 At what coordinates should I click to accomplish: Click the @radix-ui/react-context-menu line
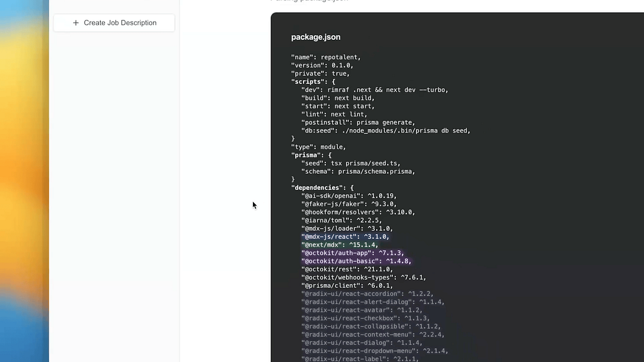coord(373,334)
